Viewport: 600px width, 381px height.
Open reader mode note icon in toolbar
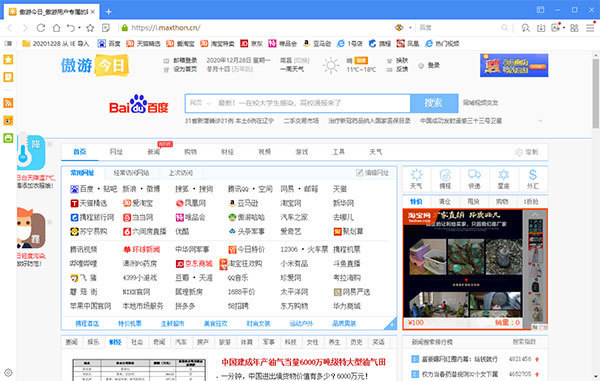point(106,28)
